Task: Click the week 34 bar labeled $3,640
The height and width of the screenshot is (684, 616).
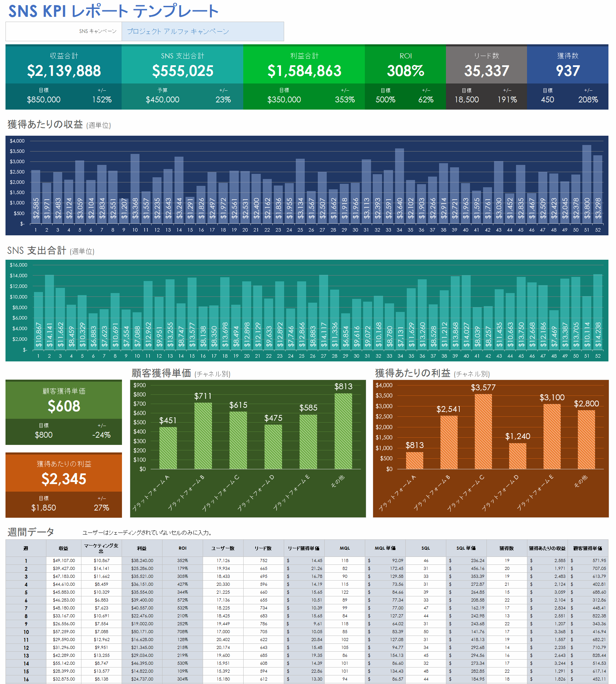Action: 399,186
